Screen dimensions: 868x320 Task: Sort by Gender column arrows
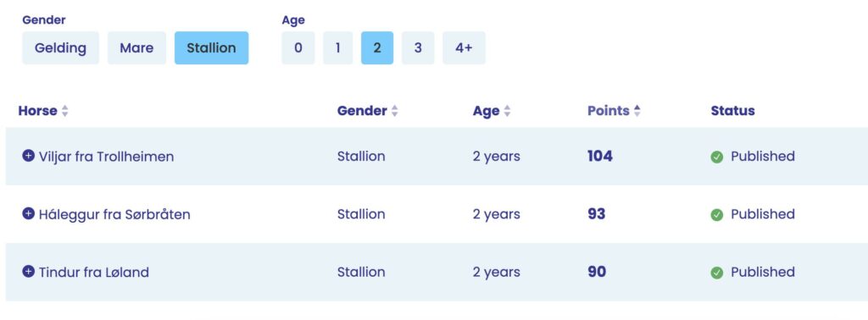395,111
